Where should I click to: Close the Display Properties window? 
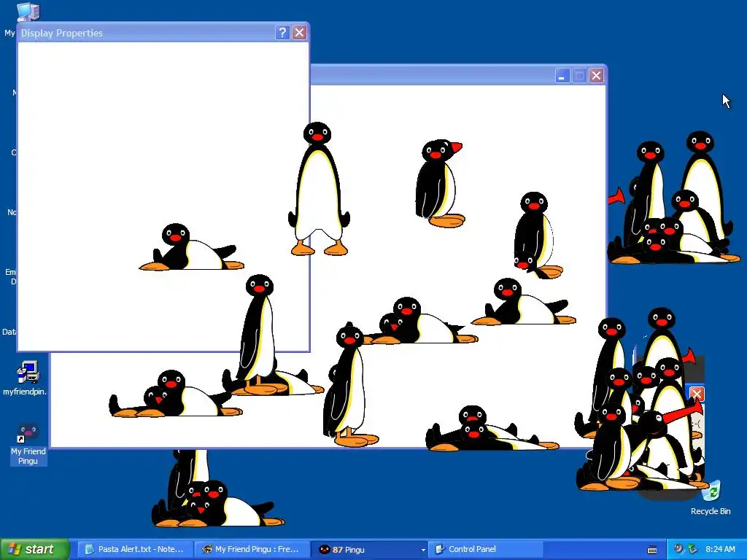click(x=299, y=32)
